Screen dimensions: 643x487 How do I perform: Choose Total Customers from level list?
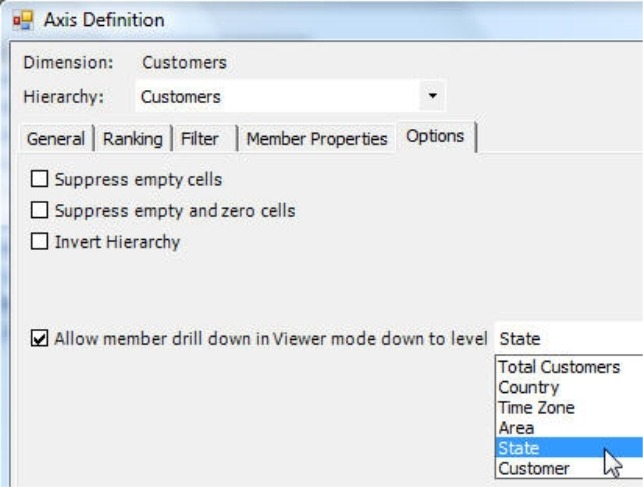pos(559,367)
